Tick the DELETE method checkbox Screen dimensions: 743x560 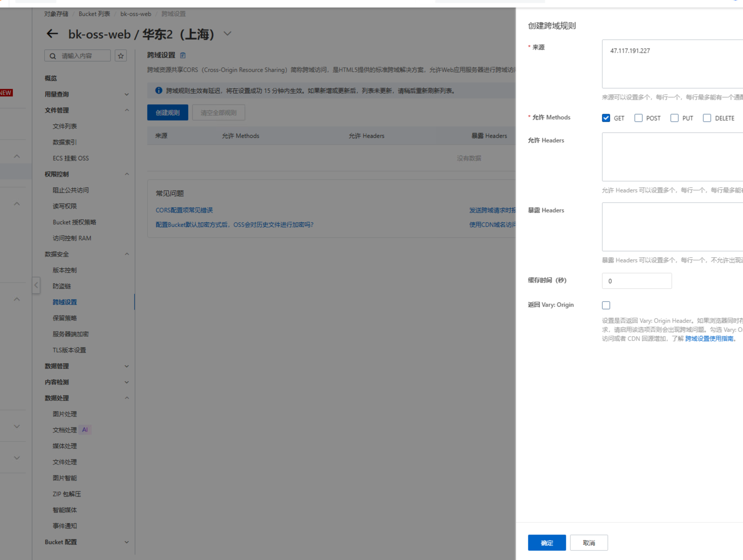pyautogui.click(x=707, y=118)
